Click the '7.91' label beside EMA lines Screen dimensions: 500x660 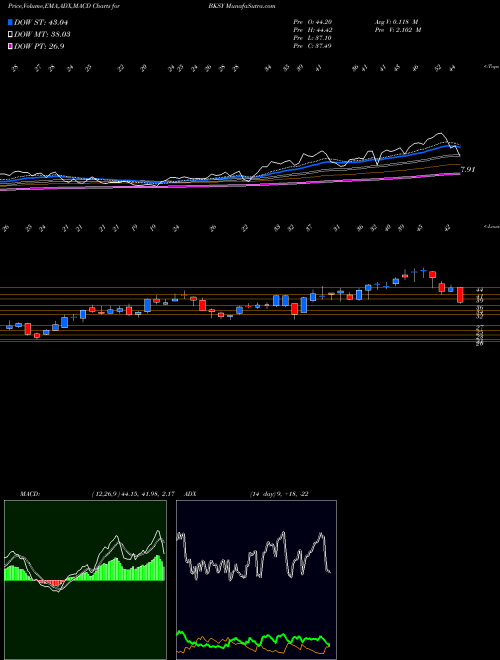click(468, 170)
